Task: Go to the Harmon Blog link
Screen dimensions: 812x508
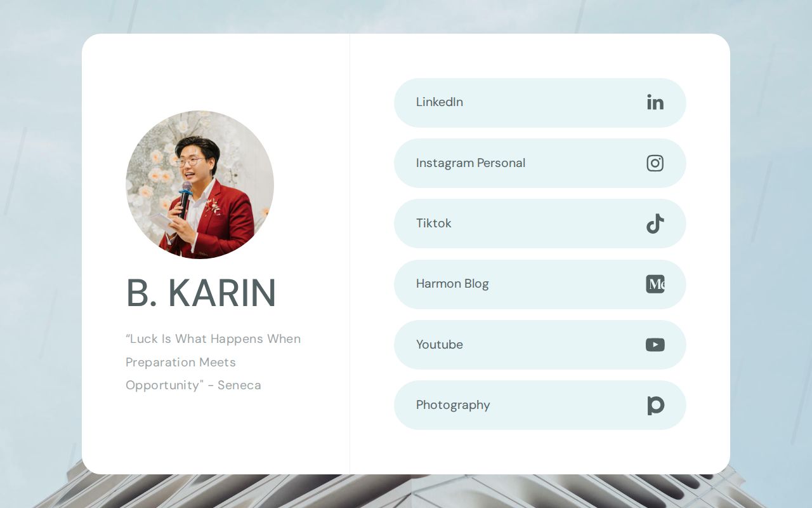Action: click(452, 284)
